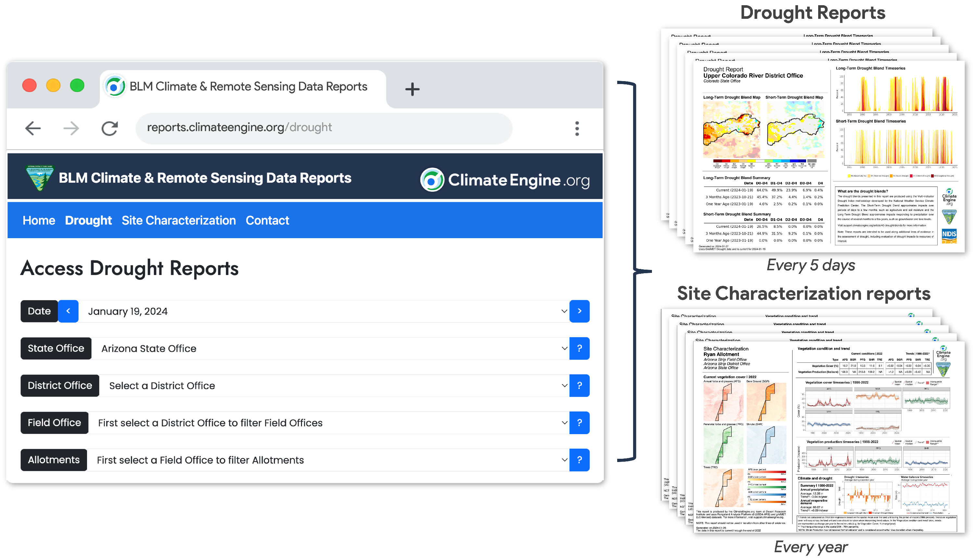The image size is (974, 560).
Task: Click the browser back arrow
Action: (33, 128)
